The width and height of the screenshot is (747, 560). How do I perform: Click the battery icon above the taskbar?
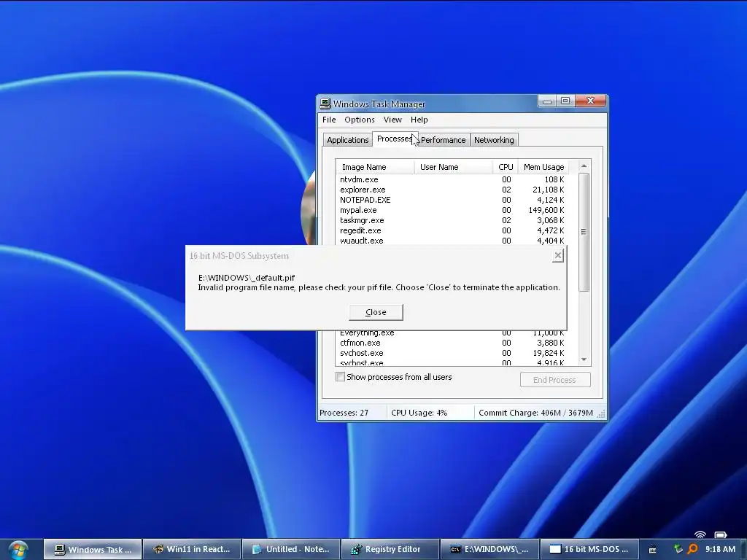[x=720, y=534]
